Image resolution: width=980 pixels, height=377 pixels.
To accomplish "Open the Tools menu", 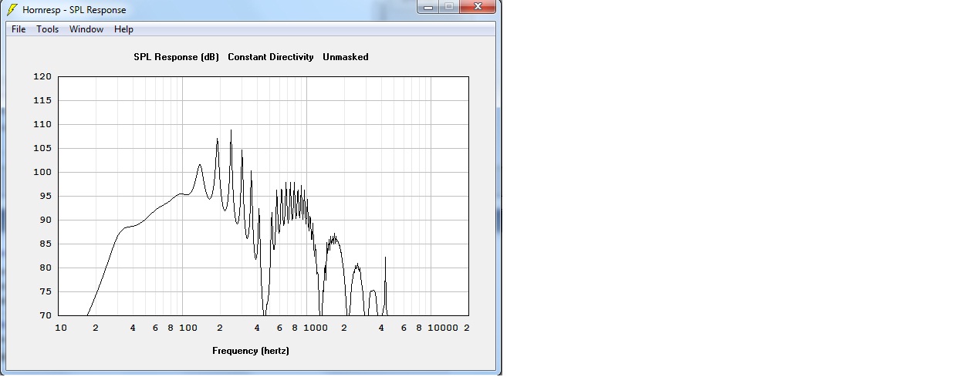I will [x=48, y=29].
